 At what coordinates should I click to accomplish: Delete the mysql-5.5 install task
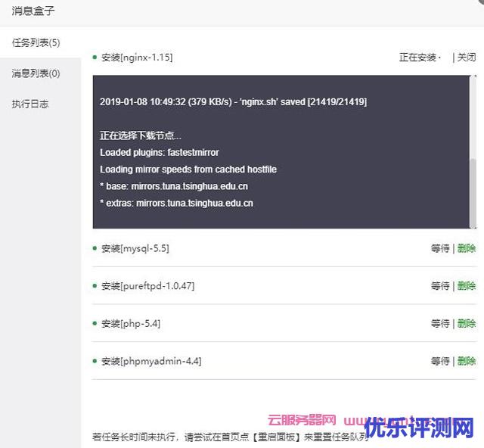[x=467, y=248]
